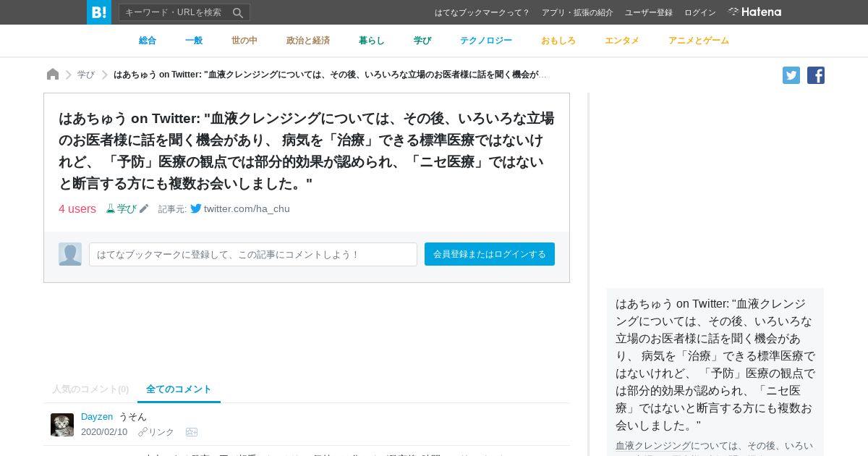Screen dimensions: 868x456
Task: Click the 2020/02/10 comment date
Action: [x=104, y=432]
